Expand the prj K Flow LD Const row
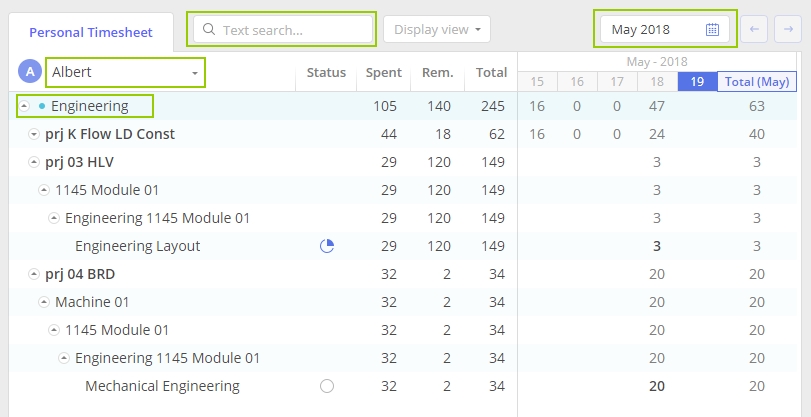Image resolution: width=811 pixels, height=417 pixels. [x=34, y=135]
